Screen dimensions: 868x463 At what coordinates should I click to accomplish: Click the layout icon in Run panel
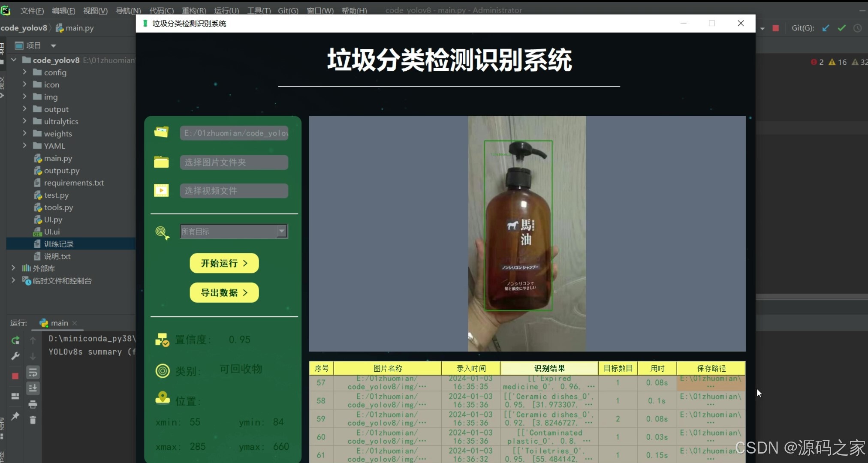pos(15,396)
